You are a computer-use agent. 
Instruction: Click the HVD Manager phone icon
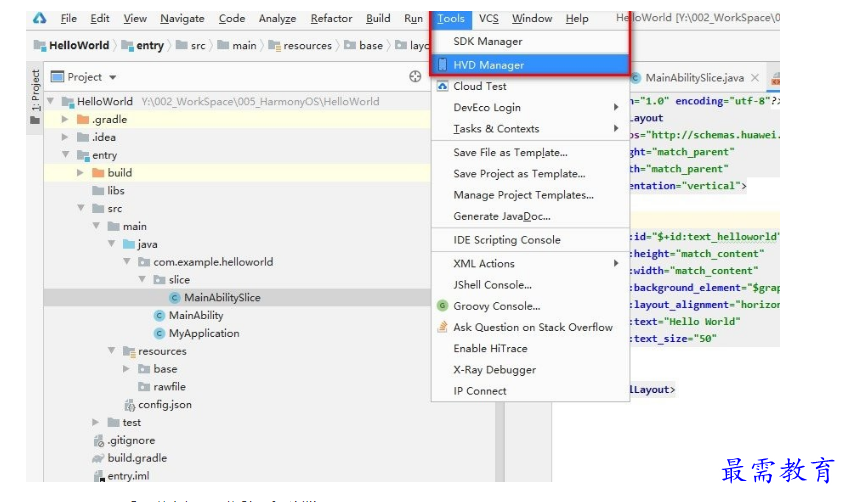tap(443, 65)
